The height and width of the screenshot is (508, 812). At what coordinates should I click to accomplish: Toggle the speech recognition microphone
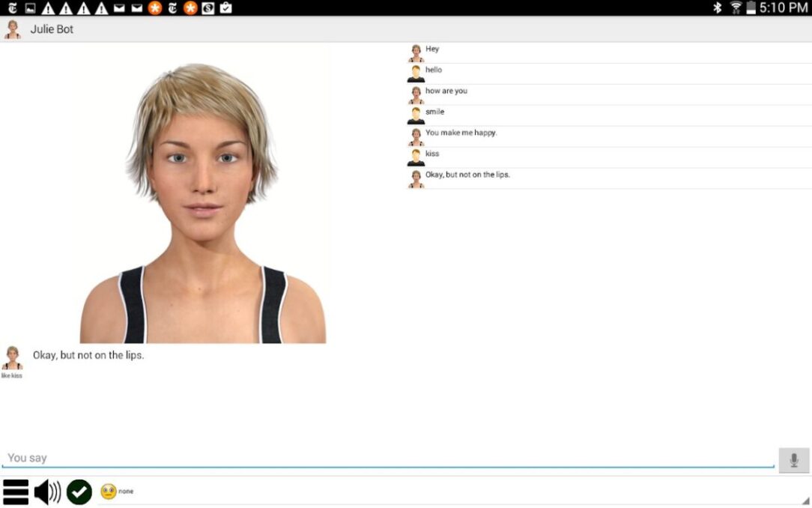(794, 459)
